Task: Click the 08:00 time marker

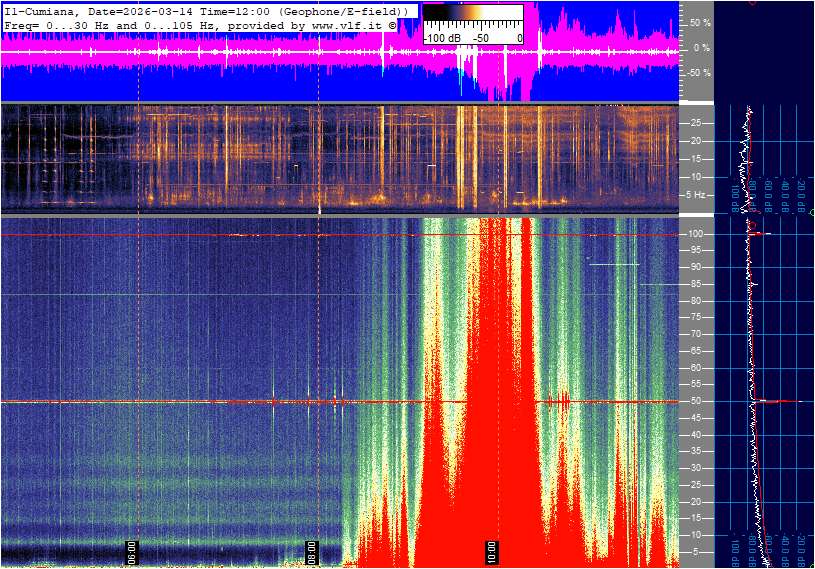Action: pyautogui.click(x=311, y=549)
